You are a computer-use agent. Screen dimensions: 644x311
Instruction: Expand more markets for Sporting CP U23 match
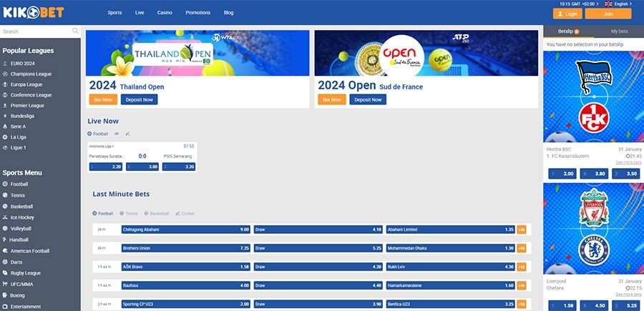point(521,304)
